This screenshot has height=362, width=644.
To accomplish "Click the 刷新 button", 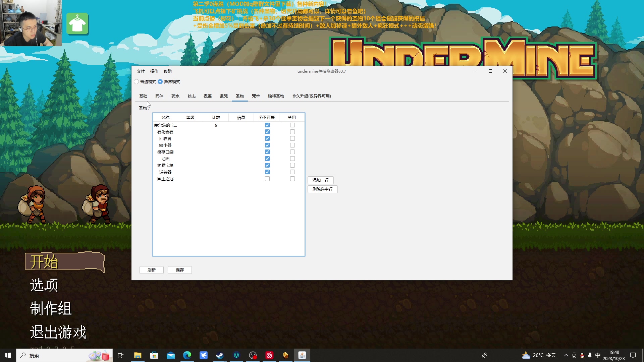I will [x=152, y=270].
